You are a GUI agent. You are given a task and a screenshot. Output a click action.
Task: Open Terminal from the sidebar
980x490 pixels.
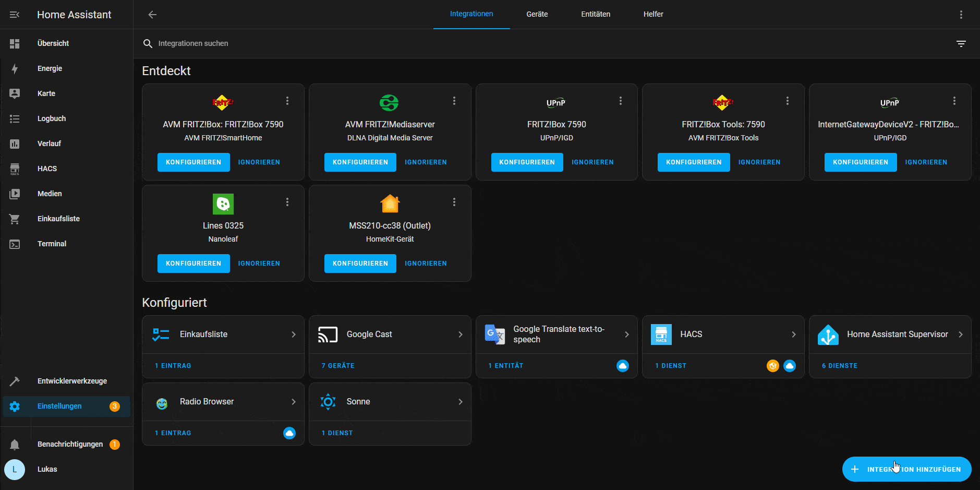(52, 244)
